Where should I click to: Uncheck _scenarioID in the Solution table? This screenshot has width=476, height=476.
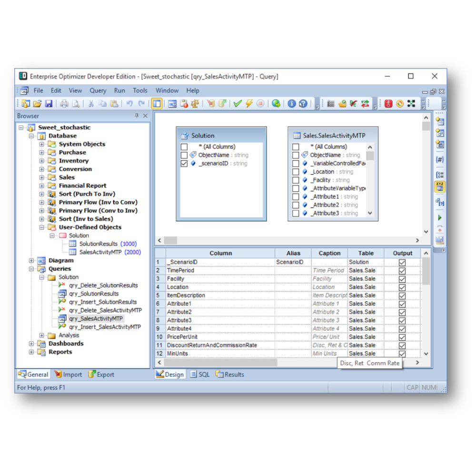pyautogui.click(x=184, y=163)
